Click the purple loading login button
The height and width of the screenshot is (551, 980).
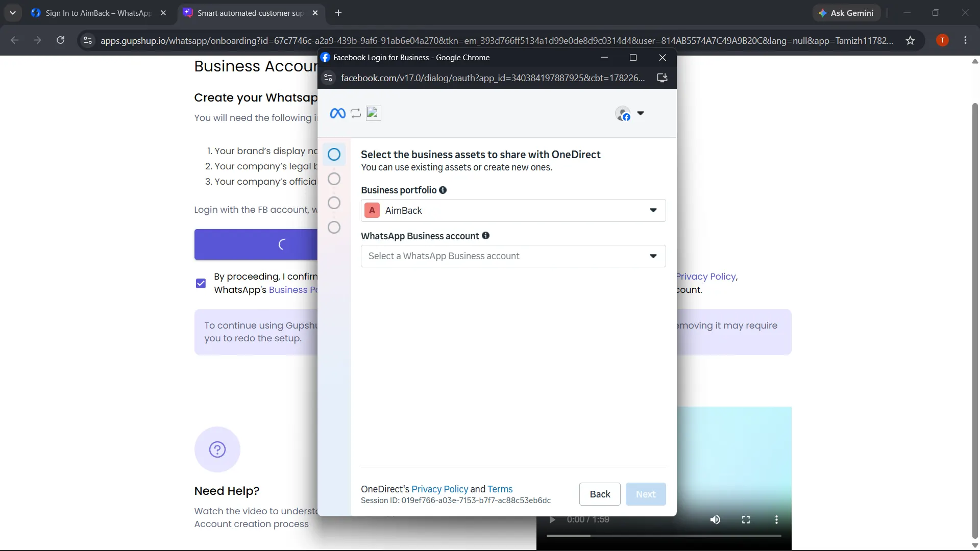tap(256, 244)
